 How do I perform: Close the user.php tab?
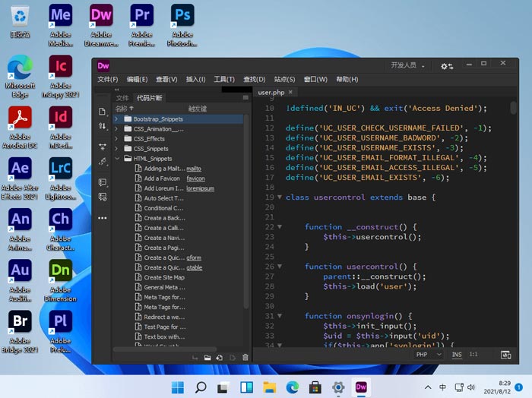point(290,92)
